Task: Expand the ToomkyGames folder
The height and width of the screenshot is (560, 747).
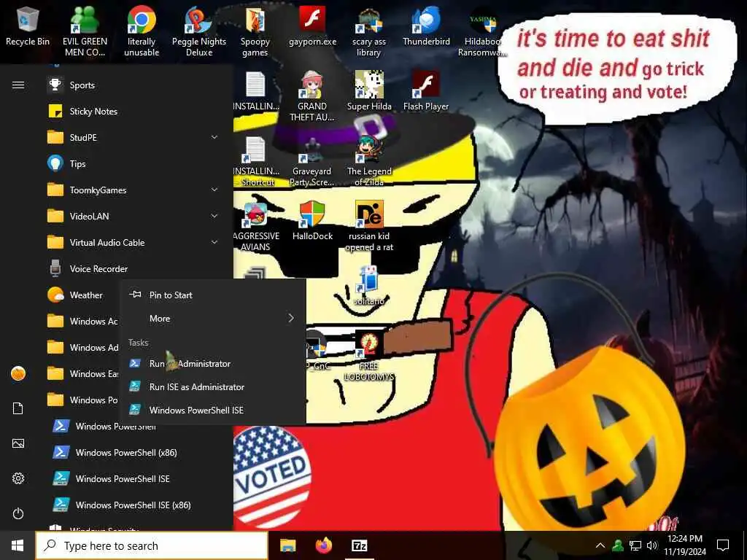Action: [214, 190]
